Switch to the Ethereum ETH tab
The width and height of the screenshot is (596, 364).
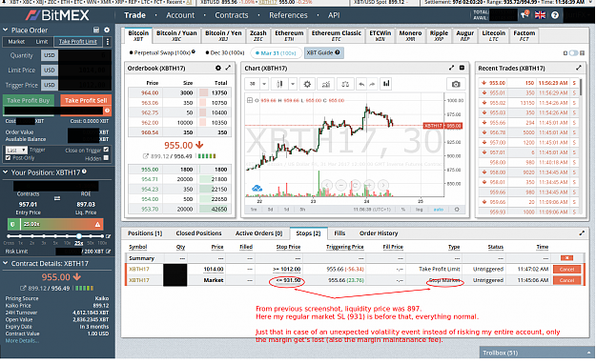click(x=289, y=35)
